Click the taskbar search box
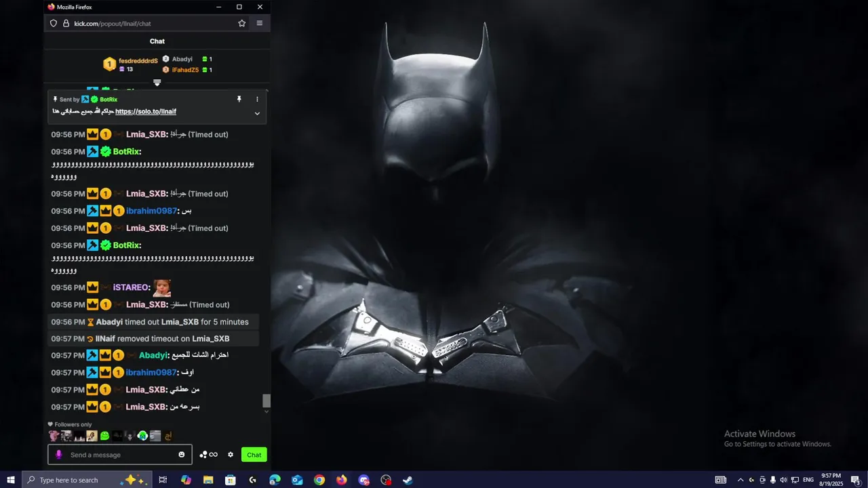Screen dimensions: 868x488 point(86,480)
